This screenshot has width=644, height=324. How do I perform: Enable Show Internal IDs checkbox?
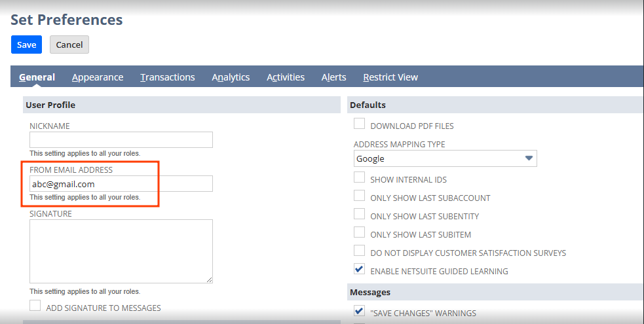[x=360, y=178]
